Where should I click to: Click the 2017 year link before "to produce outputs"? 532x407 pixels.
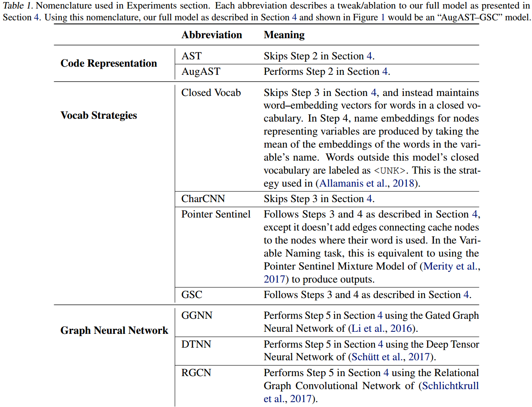[x=274, y=279]
